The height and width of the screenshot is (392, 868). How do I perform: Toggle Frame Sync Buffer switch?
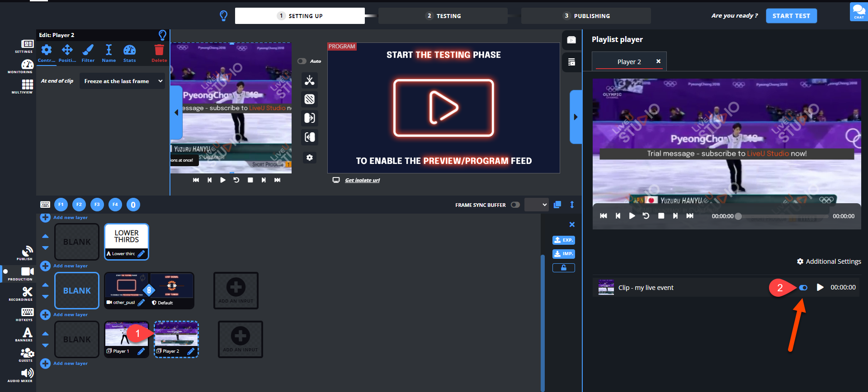point(515,205)
